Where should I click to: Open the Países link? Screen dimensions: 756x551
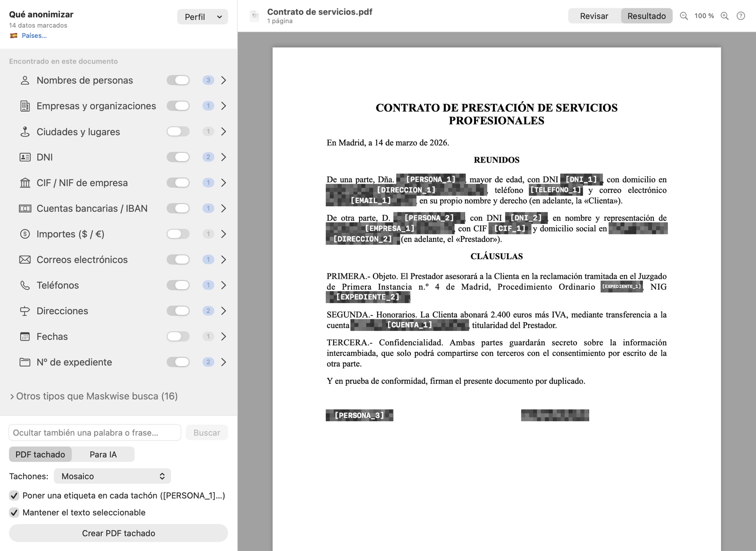coord(34,36)
